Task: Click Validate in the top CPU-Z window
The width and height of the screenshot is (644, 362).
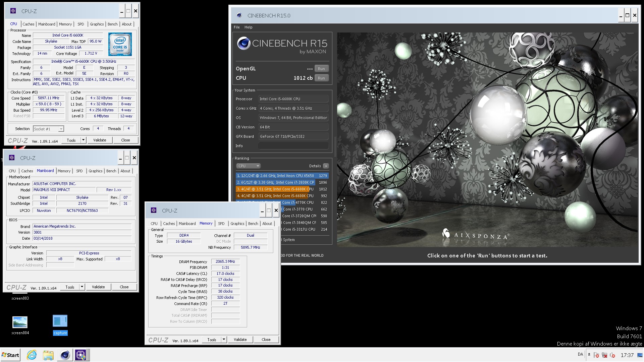Action: [x=100, y=140]
